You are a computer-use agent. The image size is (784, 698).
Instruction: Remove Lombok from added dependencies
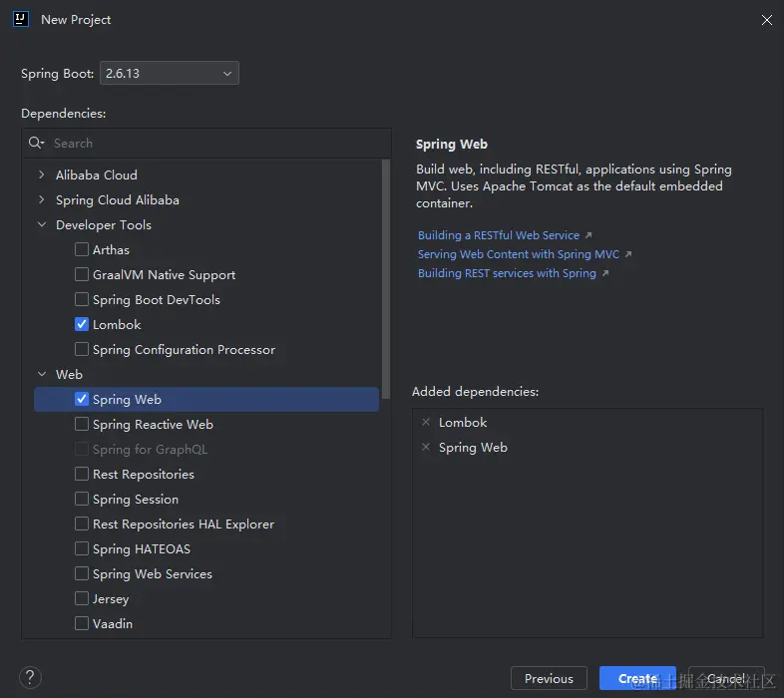pos(426,422)
